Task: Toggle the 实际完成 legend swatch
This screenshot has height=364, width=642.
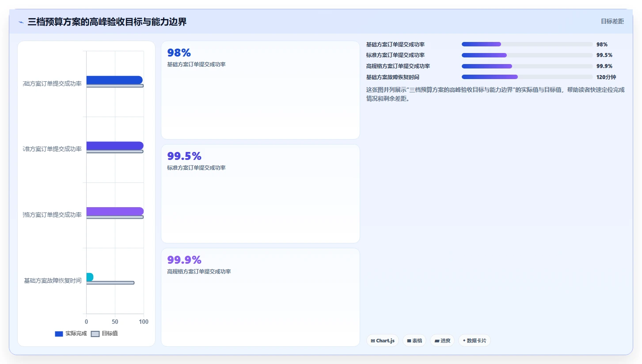Action: pyautogui.click(x=59, y=334)
